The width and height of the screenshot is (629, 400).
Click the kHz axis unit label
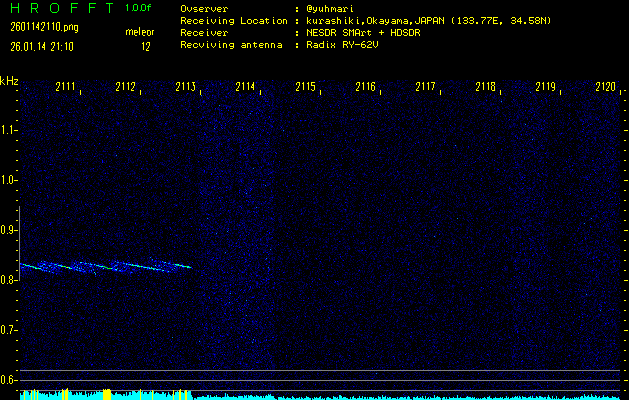pyautogui.click(x=9, y=81)
